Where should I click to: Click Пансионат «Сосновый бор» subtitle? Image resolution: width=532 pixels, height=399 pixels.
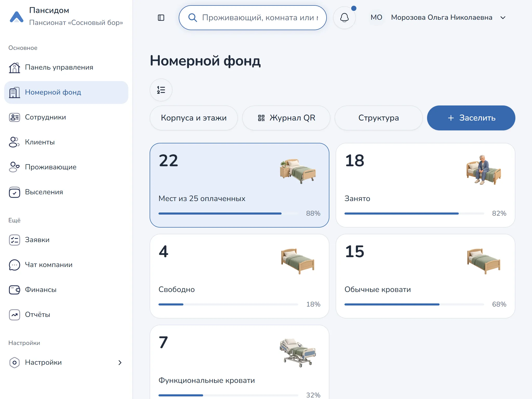76,23
